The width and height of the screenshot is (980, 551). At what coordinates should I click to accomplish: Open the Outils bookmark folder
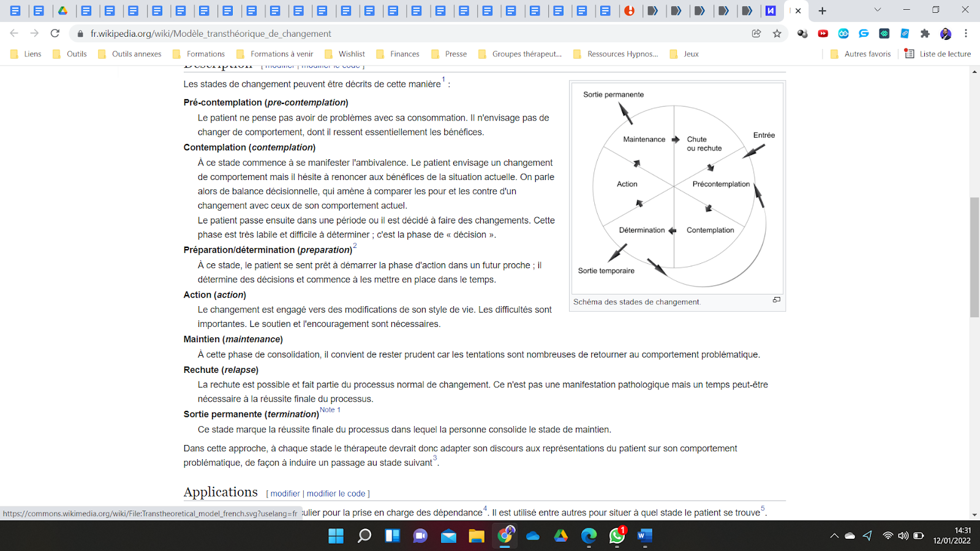(x=70, y=54)
